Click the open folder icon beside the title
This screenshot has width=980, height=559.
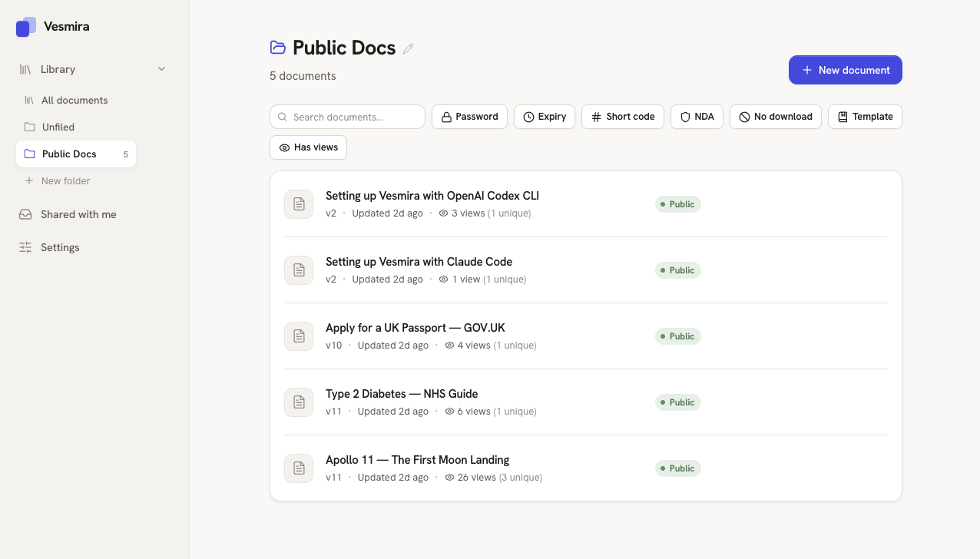click(x=278, y=48)
